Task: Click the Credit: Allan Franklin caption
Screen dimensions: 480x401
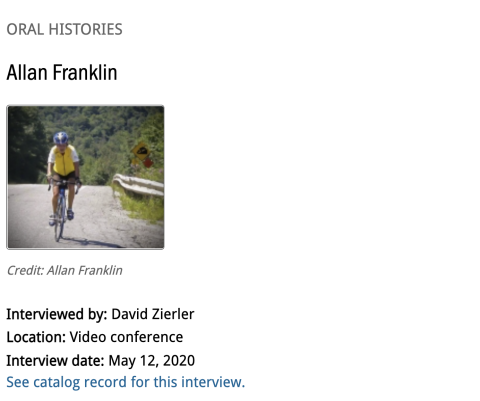Action: point(64,270)
